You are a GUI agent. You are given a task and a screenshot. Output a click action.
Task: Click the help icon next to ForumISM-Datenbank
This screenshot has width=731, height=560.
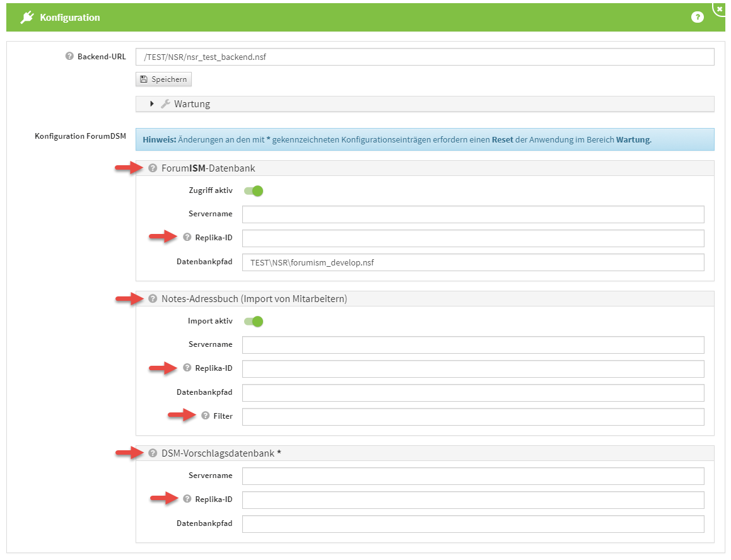click(153, 168)
